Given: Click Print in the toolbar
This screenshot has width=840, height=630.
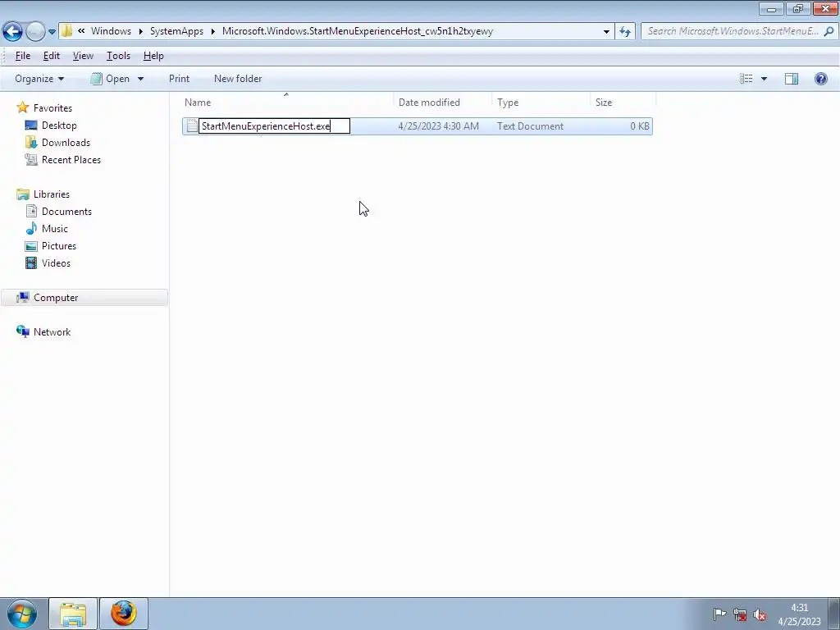Looking at the screenshot, I should pos(179,79).
